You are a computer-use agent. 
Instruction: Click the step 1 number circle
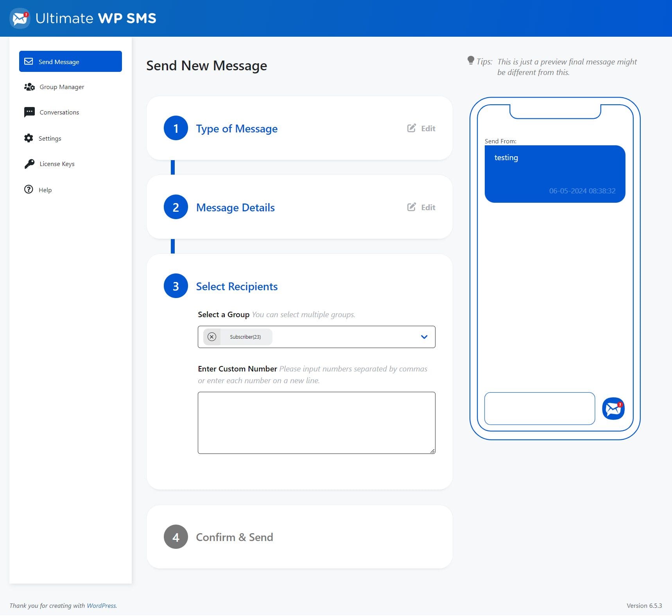point(176,128)
